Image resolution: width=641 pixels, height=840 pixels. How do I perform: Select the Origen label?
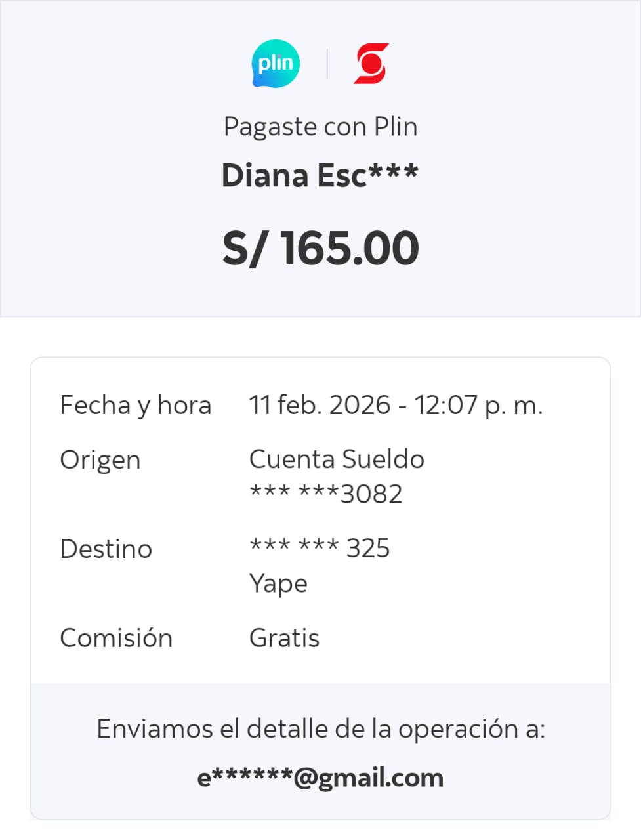point(100,460)
